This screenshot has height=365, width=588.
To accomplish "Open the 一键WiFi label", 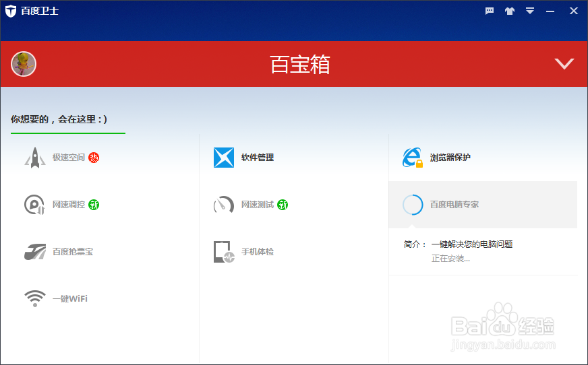I will (x=70, y=299).
